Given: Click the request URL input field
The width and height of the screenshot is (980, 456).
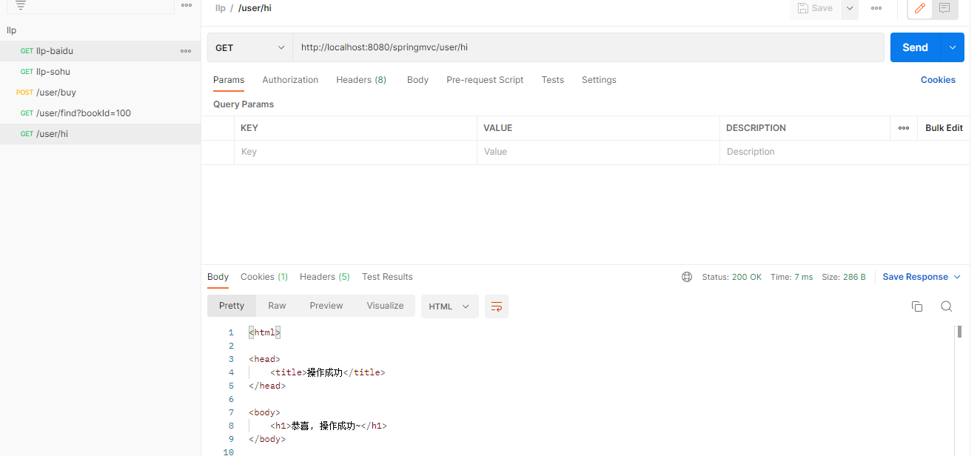Looking at the screenshot, I should coord(588,47).
